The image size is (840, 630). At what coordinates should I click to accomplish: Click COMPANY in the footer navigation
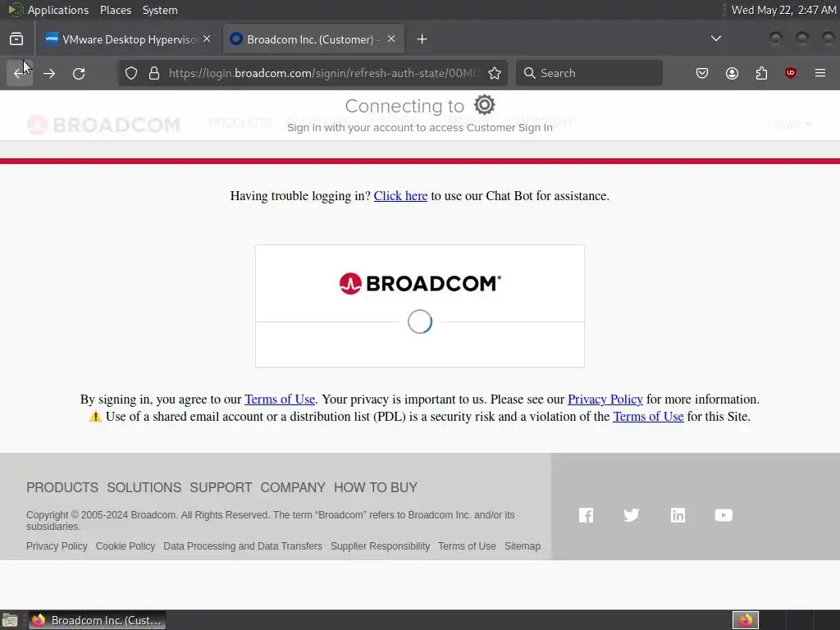point(293,487)
